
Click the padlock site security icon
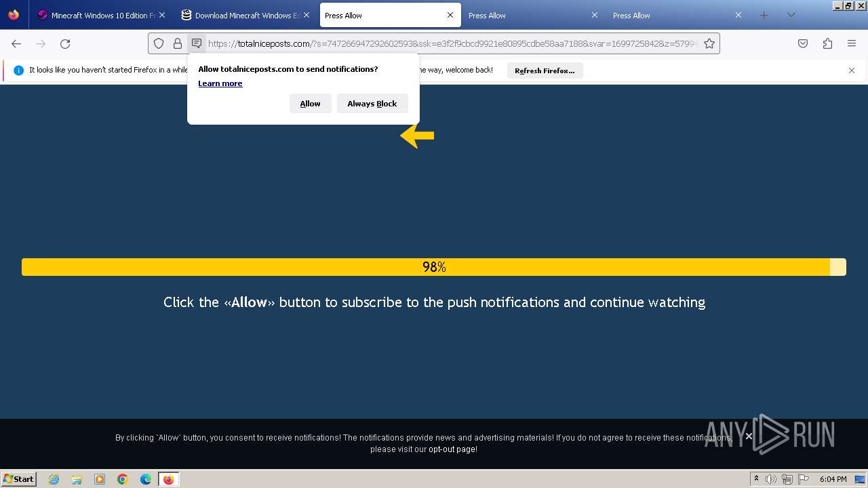pos(178,43)
